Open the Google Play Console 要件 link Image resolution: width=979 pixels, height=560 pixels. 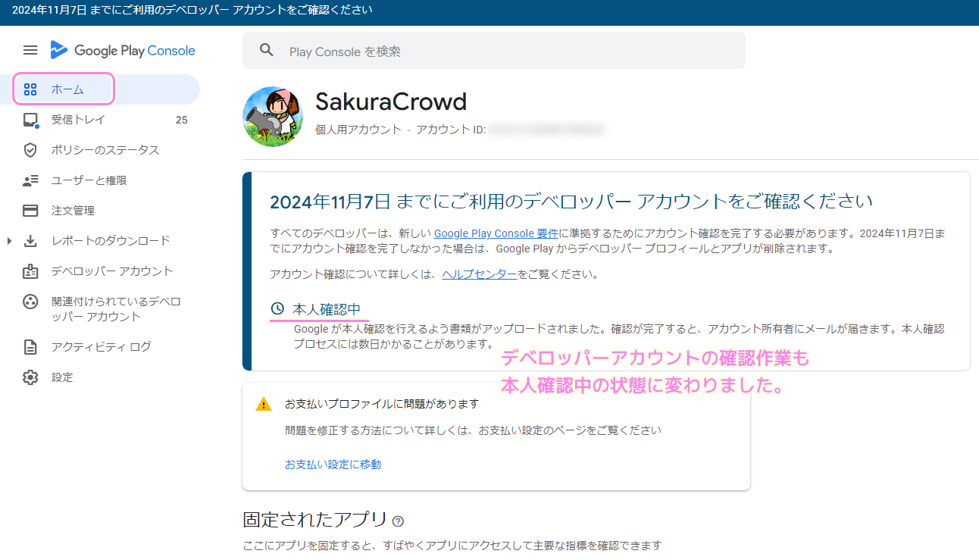point(496,233)
